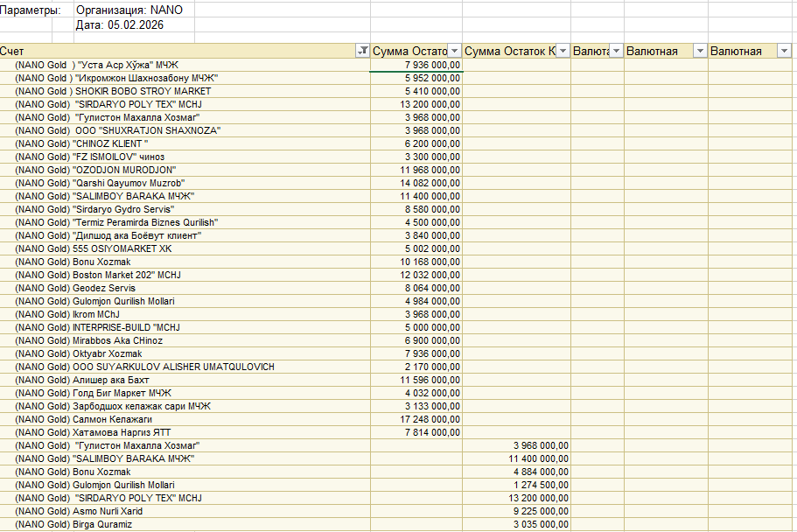The image size is (797, 532).
Task: Select the amount 14 082 000,00
Action: click(416, 183)
